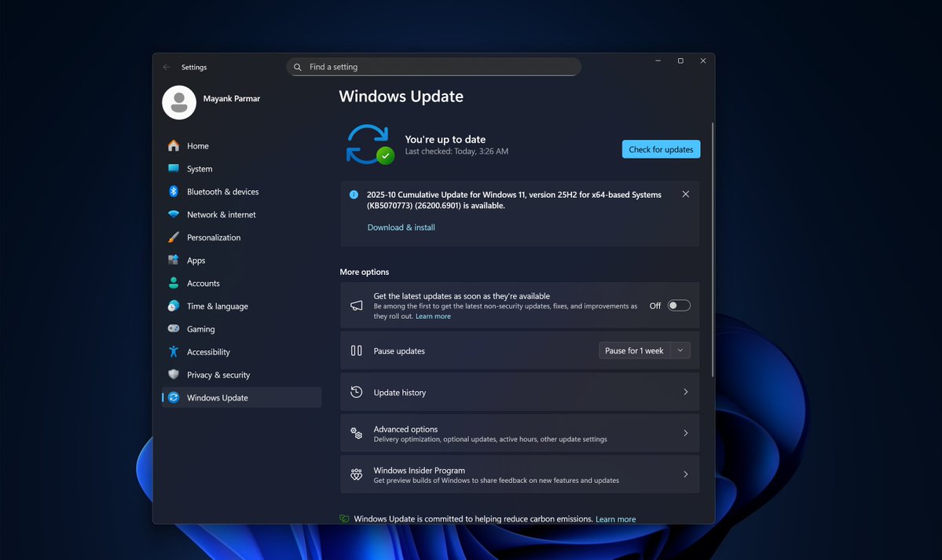Expand Update history chevron

point(685,392)
